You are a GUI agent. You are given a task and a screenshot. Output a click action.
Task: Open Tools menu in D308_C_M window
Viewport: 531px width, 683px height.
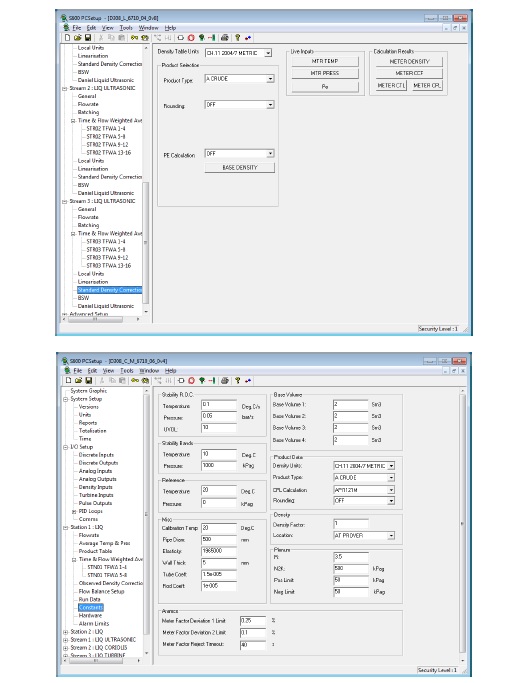[x=127, y=371]
